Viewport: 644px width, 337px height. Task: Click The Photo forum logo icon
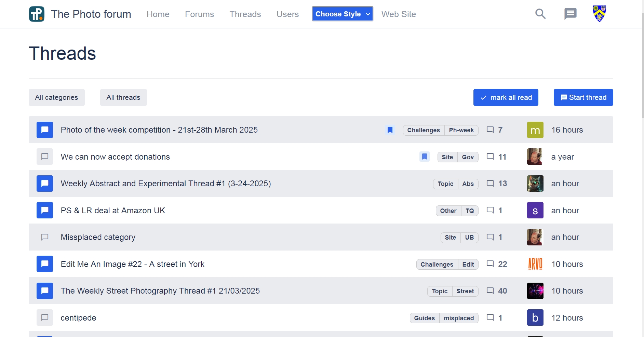37,14
